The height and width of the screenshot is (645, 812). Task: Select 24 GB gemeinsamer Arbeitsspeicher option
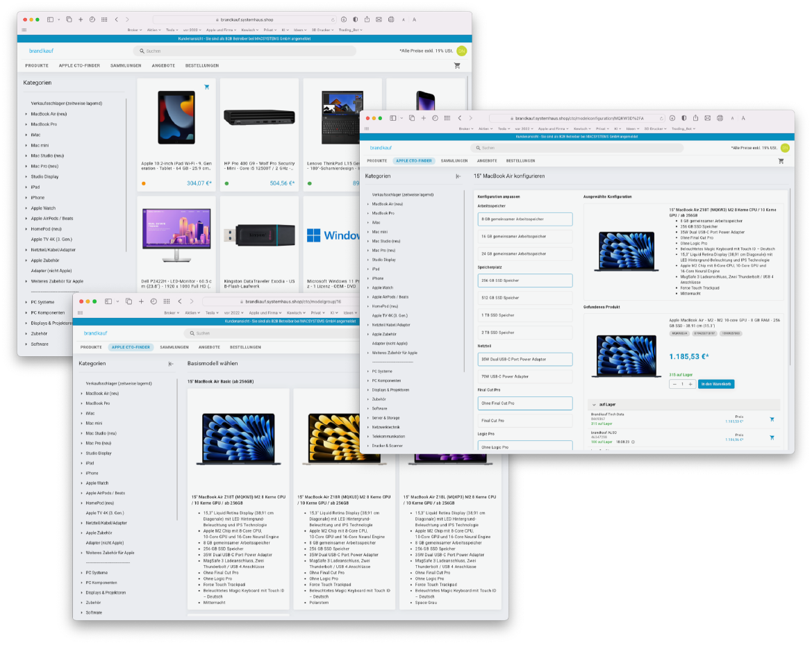coord(524,254)
